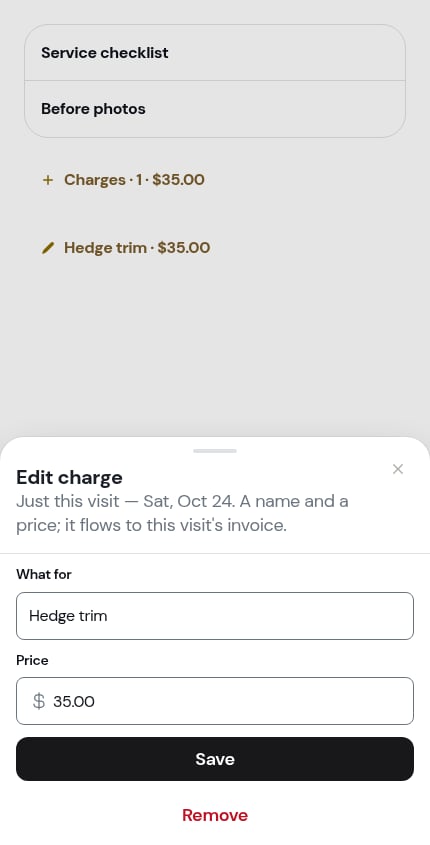Image resolution: width=430 pixels, height=845 pixels.
Task: Click the $35.00 amount beside Hedge trim
Action: click(184, 248)
